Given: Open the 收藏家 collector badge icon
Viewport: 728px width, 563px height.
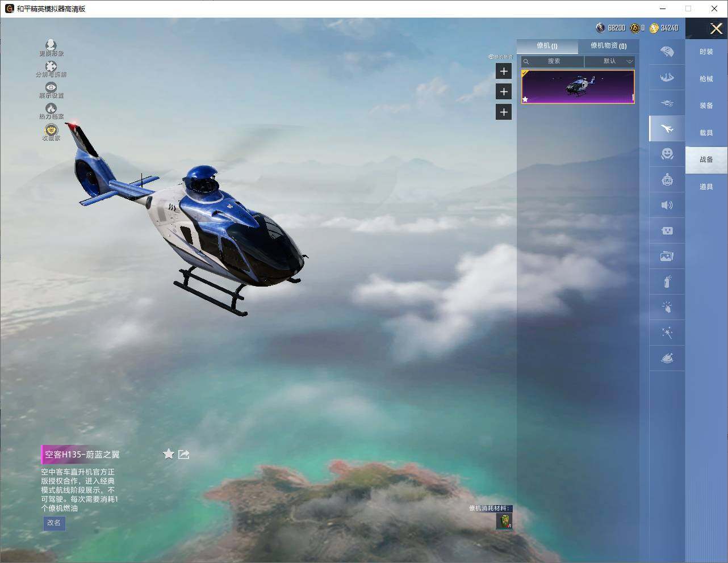Looking at the screenshot, I should [x=51, y=130].
